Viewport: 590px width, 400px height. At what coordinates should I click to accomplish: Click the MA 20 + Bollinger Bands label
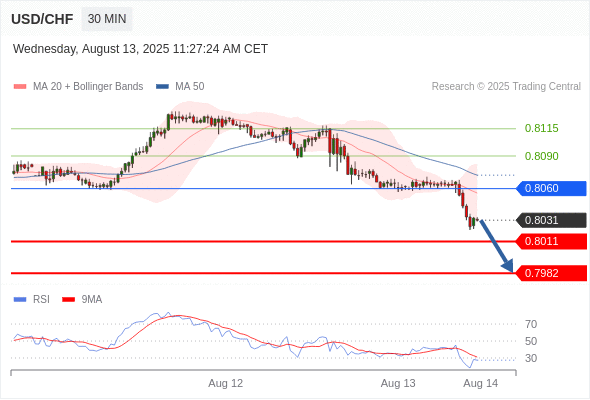click(x=88, y=87)
